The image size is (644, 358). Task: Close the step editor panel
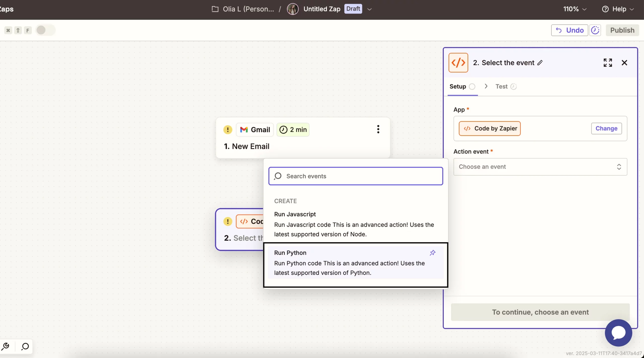tap(624, 63)
